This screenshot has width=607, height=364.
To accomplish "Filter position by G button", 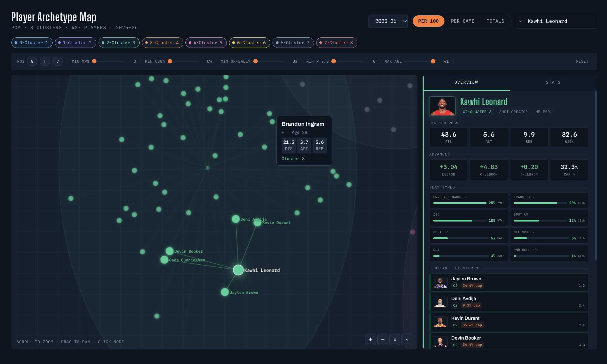I will pos(32,61).
